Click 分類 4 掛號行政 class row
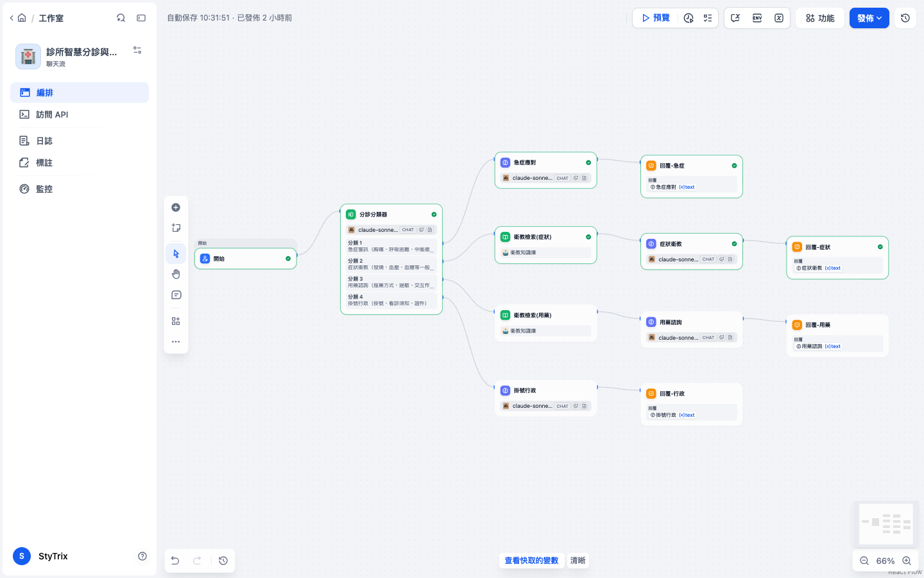This screenshot has height=578, width=924. (391, 300)
